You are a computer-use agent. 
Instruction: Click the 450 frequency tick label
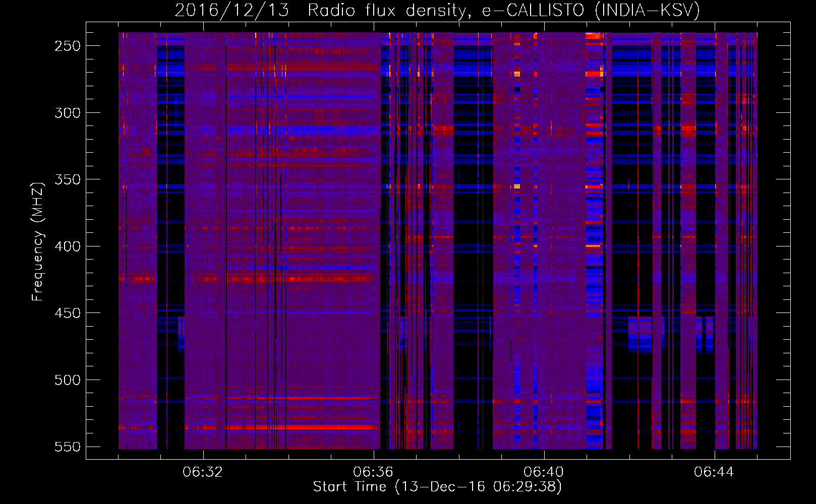coord(68,313)
